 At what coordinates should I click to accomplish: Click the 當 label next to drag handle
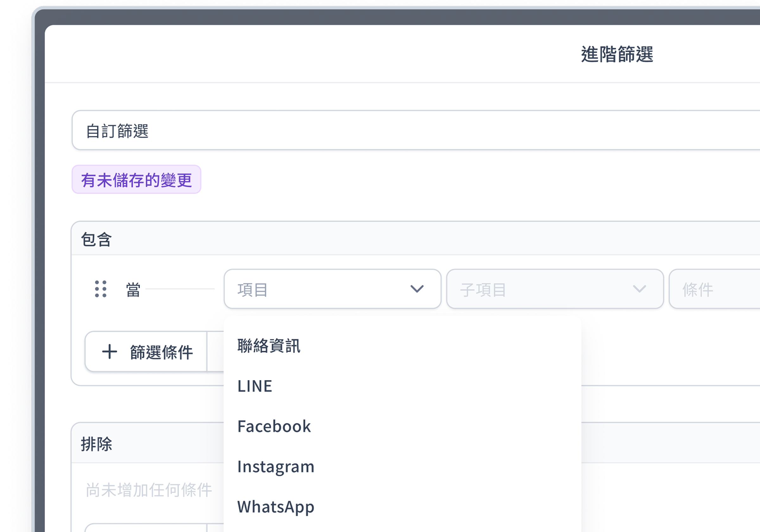[x=132, y=289]
